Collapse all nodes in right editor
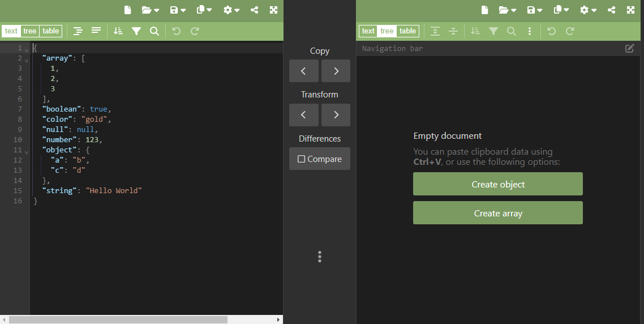 (453, 31)
